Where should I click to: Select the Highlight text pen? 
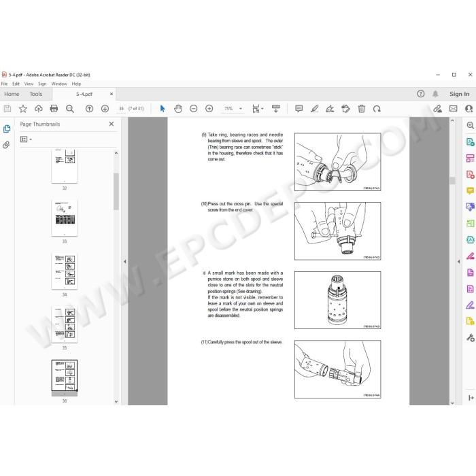point(314,109)
